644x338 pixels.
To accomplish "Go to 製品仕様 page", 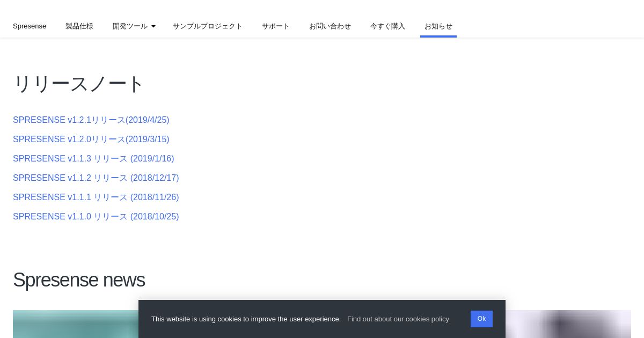I will click(79, 26).
